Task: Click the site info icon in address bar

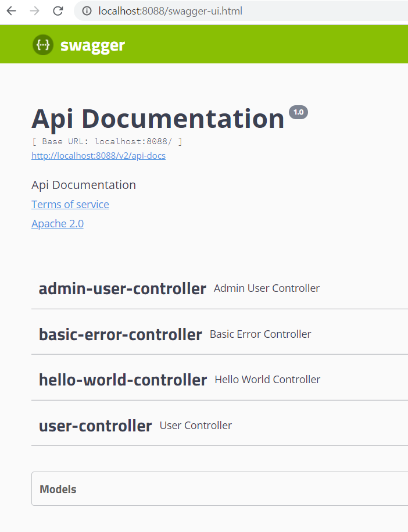Action: click(x=87, y=11)
